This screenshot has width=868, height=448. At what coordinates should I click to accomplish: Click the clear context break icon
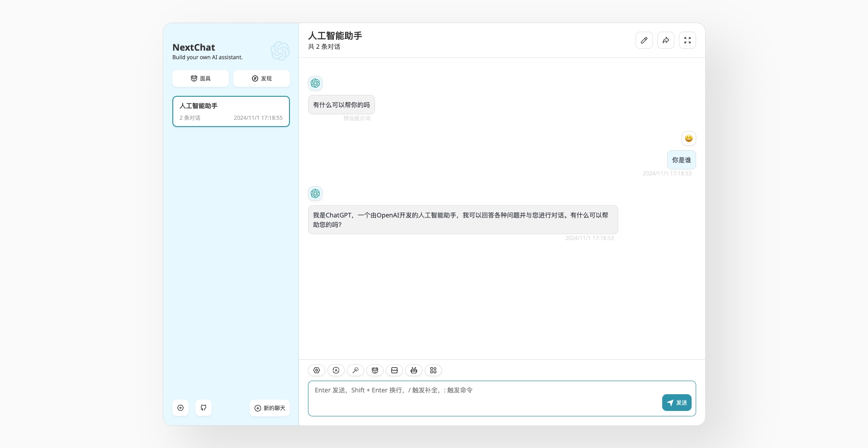[394, 370]
